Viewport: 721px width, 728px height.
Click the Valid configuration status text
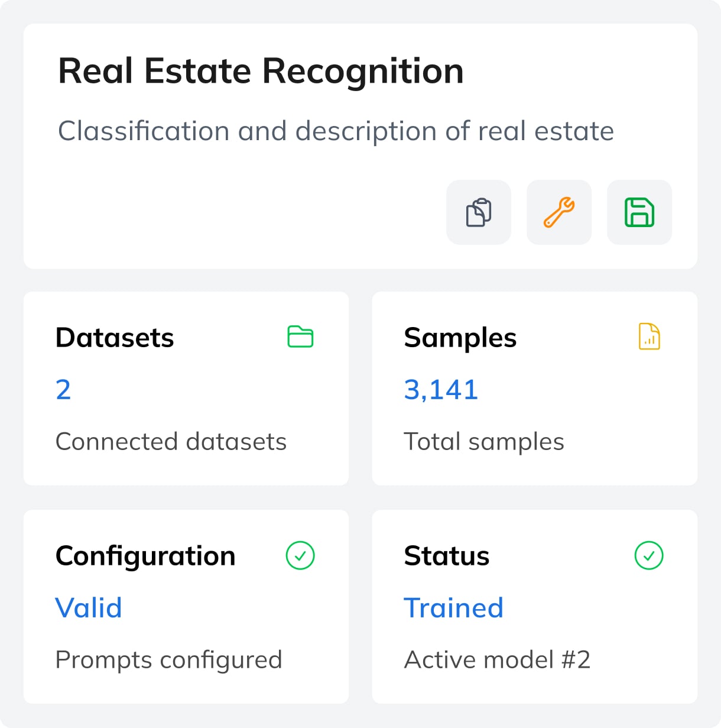[x=89, y=608]
